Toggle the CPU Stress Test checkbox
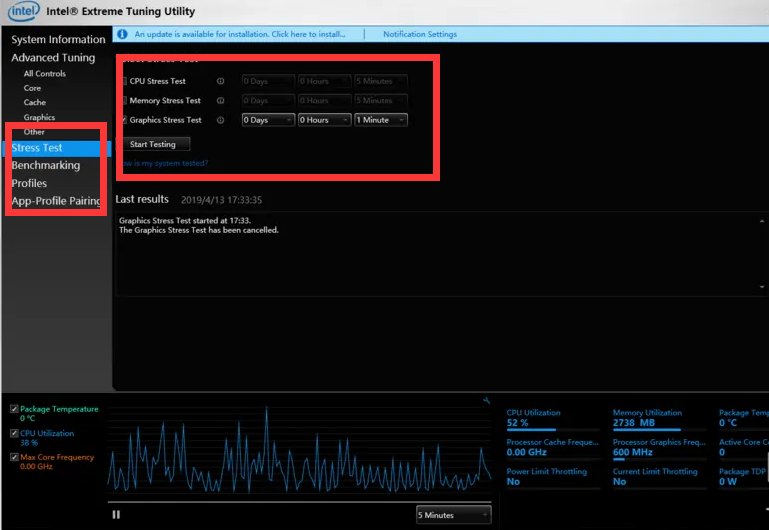 point(124,81)
